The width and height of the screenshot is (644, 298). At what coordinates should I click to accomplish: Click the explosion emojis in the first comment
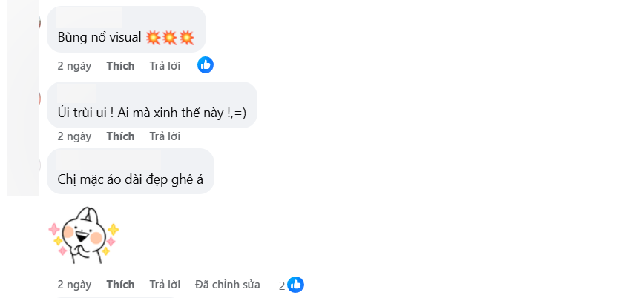[x=171, y=37]
